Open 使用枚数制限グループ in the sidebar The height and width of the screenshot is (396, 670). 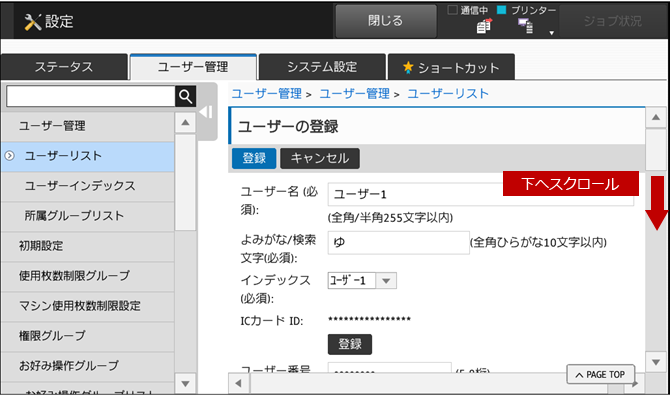click(x=88, y=276)
